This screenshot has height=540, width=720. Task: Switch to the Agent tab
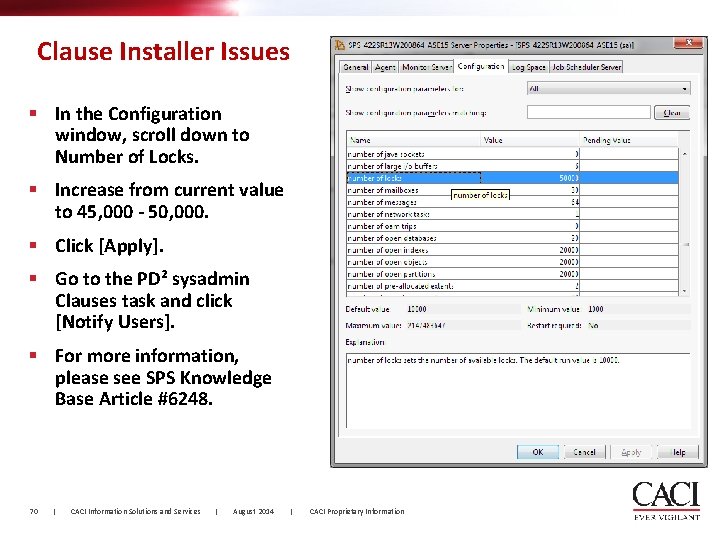pyautogui.click(x=385, y=67)
